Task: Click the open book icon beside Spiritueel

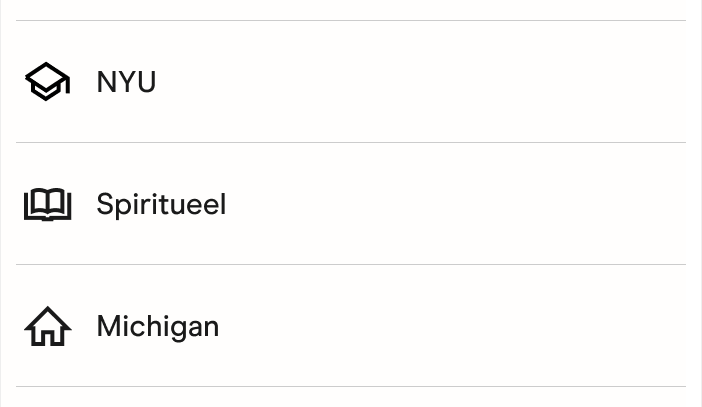Action: [47, 204]
